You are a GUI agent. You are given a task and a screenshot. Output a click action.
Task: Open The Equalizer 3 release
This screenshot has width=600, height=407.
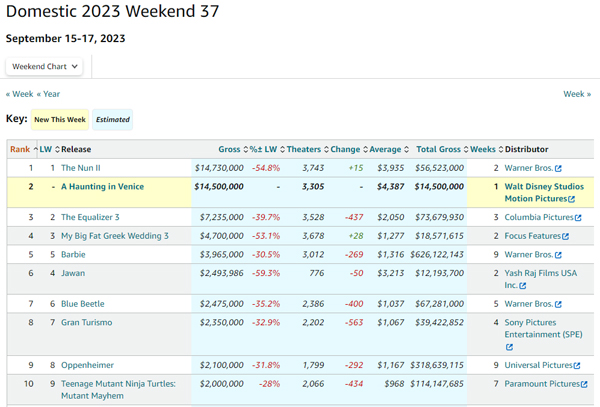90,217
